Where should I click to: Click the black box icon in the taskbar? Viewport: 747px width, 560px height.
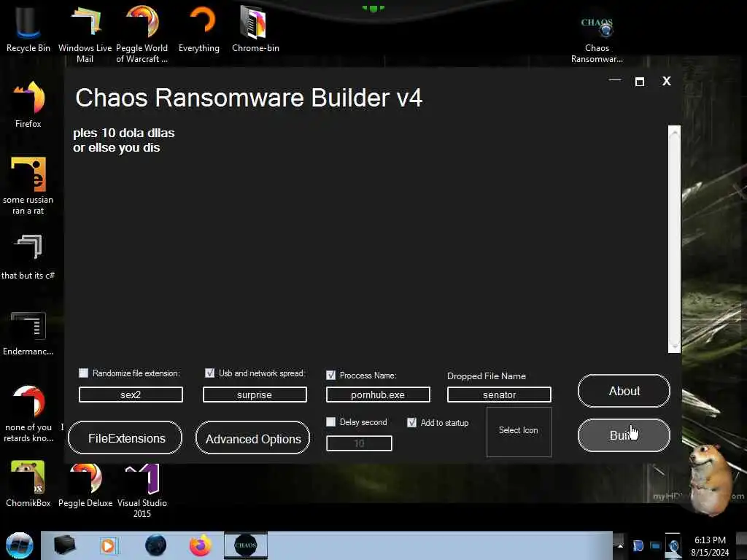tap(65, 545)
